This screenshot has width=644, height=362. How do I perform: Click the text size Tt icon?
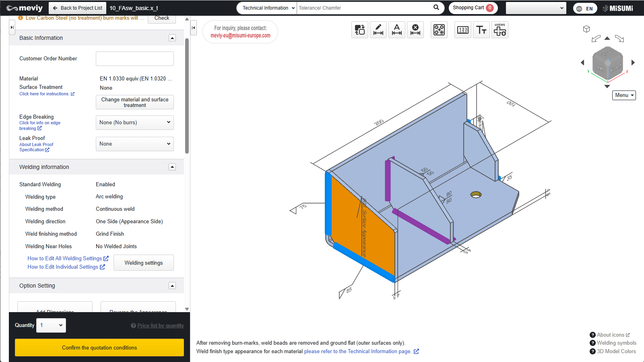point(481,30)
